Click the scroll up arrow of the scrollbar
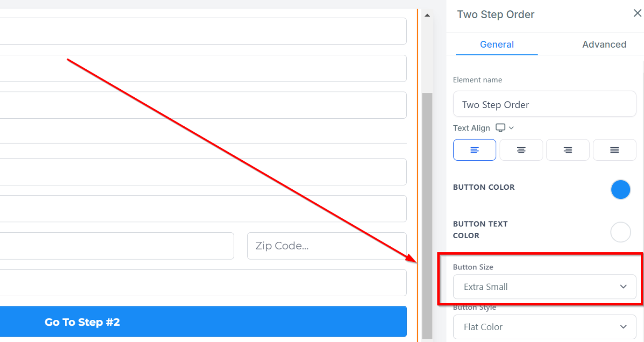The width and height of the screenshot is (644, 342). click(427, 15)
